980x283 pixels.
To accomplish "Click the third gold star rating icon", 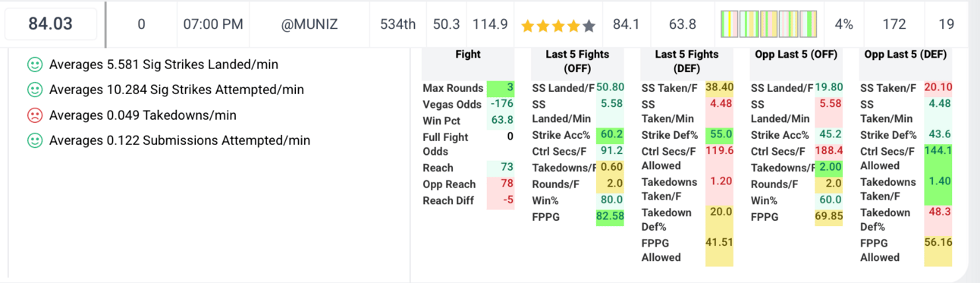I will (x=558, y=26).
